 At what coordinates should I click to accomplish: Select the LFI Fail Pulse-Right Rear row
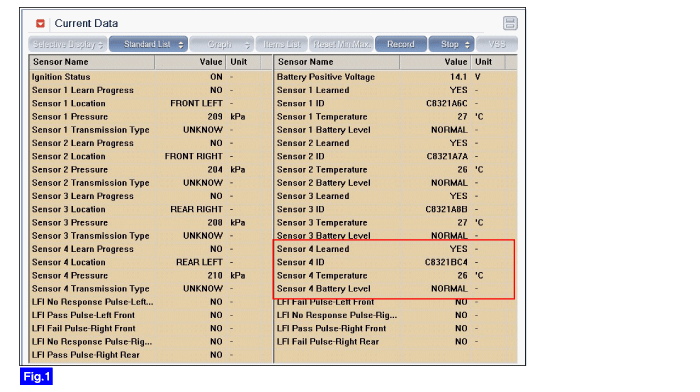[x=396, y=342]
